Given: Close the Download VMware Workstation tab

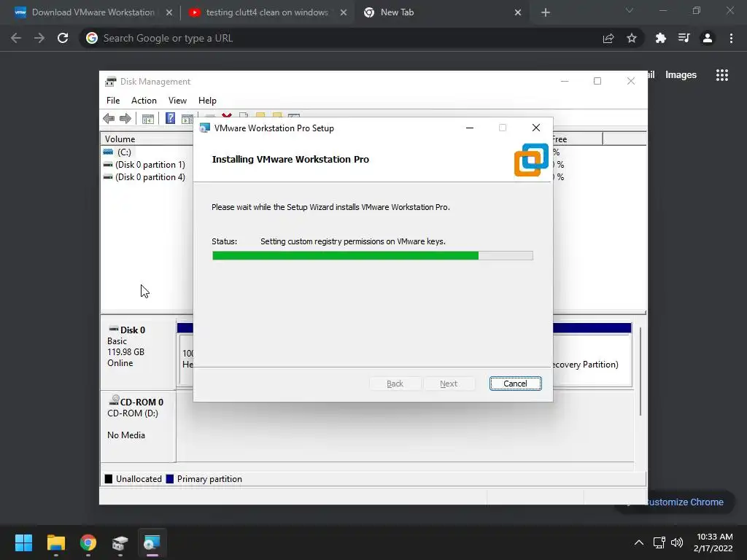Looking at the screenshot, I should pos(169,13).
